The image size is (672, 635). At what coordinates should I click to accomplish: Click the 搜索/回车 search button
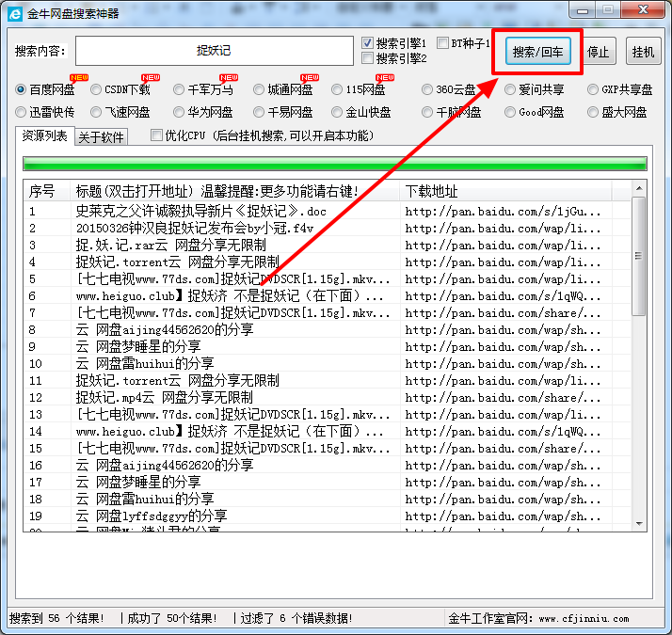pos(537,52)
